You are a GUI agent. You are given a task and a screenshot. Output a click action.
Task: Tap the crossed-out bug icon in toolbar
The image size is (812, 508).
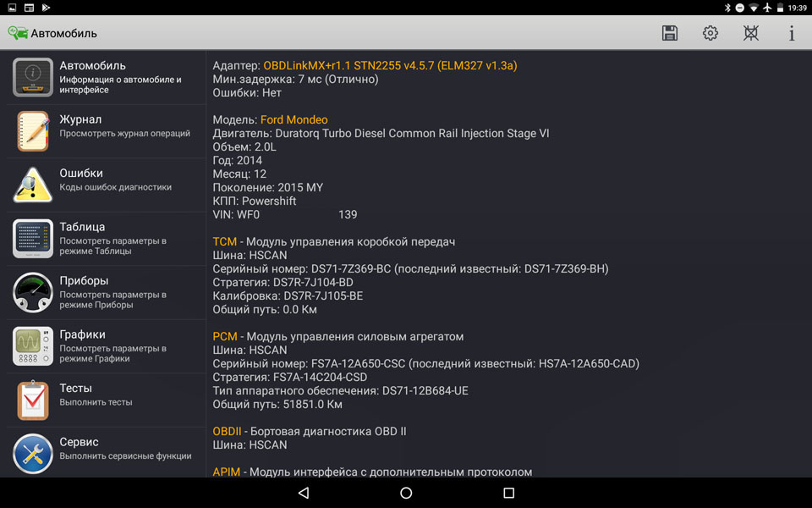[751, 33]
